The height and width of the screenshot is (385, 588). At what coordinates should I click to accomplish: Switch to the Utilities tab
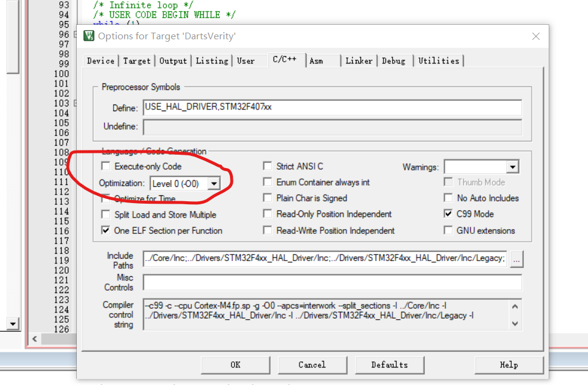pyautogui.click(x=439, y=60)
